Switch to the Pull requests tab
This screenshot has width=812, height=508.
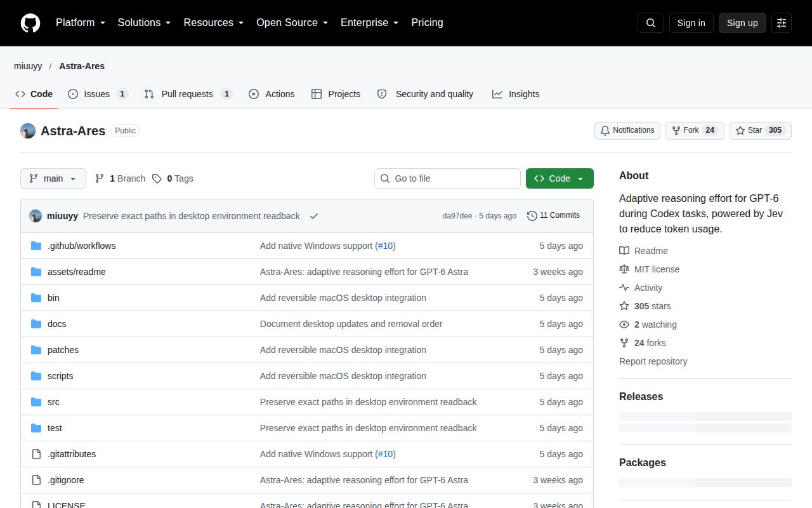[x=188, y=94]
